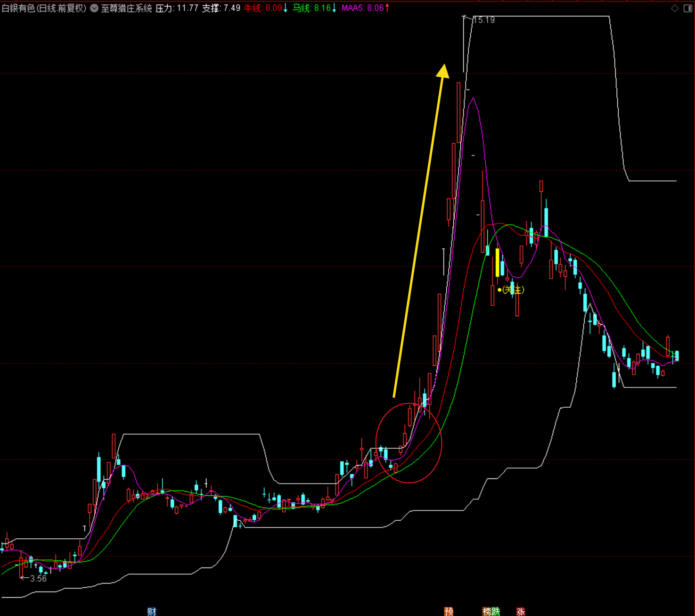Open the indicator dropdown arrow beside 至尊猎庄系统

tap(94, 8)
